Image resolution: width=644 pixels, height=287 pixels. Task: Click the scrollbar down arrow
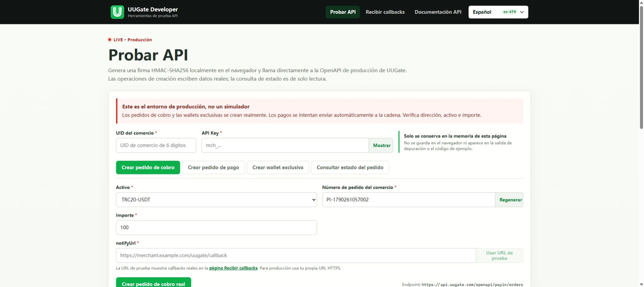tap(641, 284)
